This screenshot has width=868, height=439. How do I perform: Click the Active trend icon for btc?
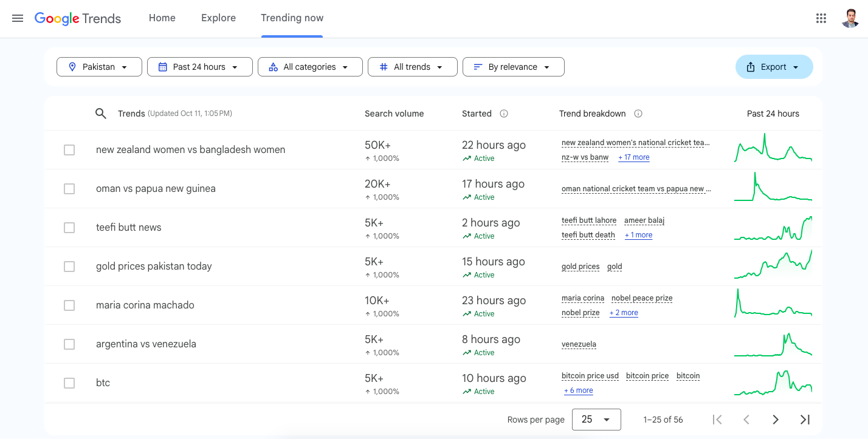coord(467,392)
